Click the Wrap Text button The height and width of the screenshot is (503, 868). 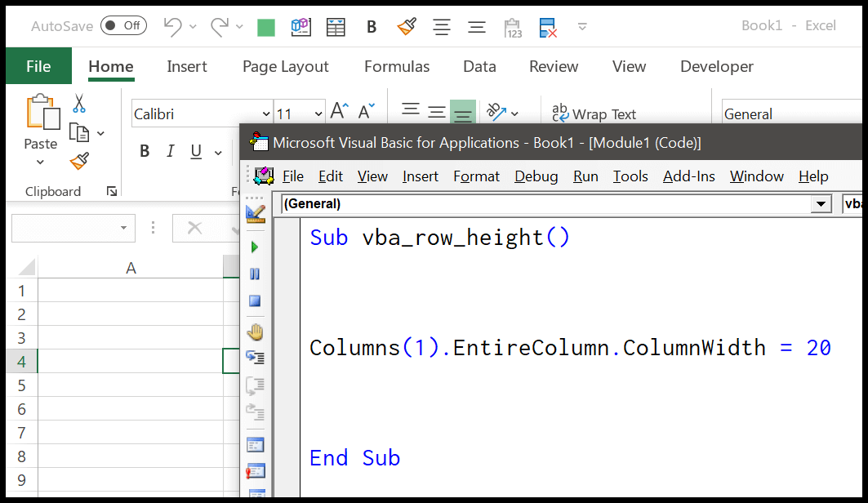[594, 114]
